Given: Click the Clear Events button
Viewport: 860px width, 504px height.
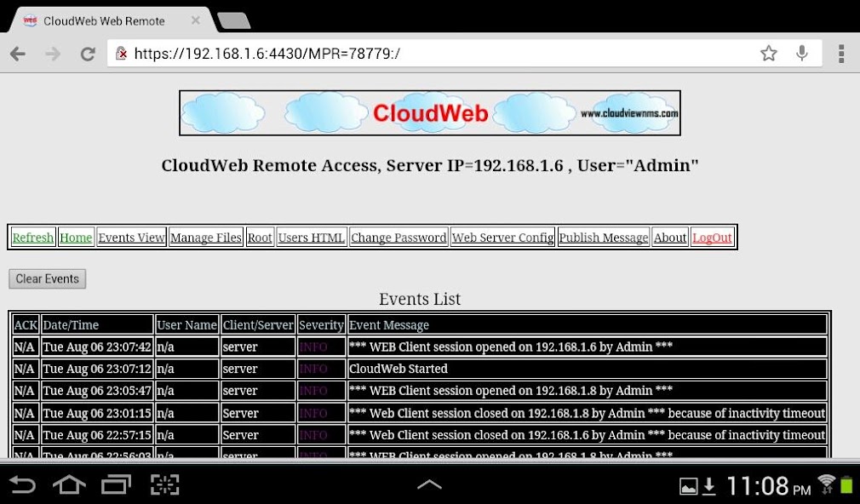Looking at the screenshot, I should 47,278.
